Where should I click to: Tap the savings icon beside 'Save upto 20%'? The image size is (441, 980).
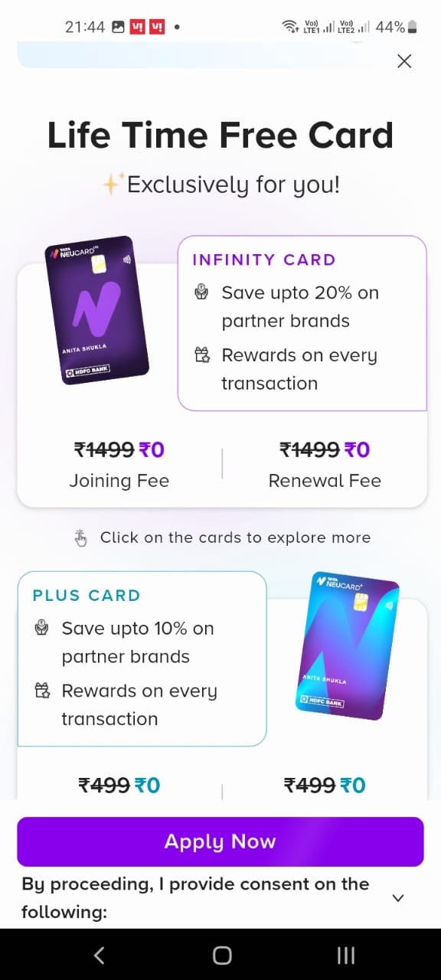pos(202,292)
